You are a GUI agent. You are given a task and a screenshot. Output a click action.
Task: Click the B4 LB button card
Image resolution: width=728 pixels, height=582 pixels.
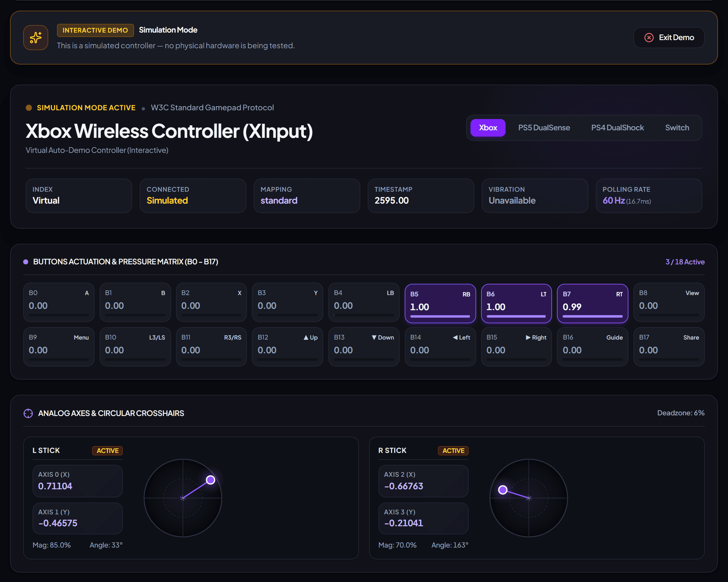pyautogui.click(x=364, y=302)
